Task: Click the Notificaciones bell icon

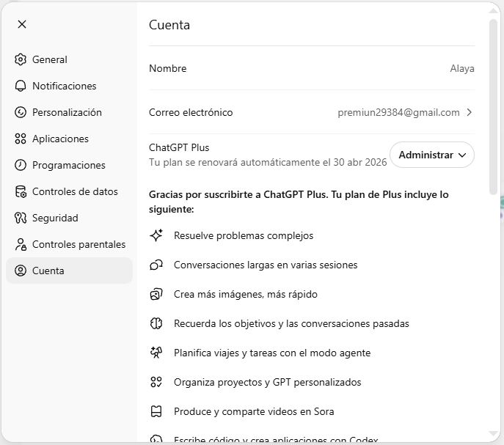Action: coord(21,86)
